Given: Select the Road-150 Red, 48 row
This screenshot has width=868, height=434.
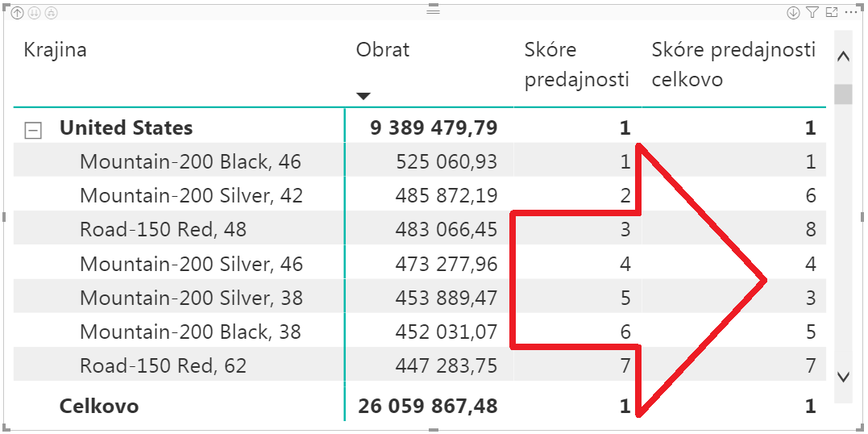Looking at the screenshot, I should [x=163, y=230].
